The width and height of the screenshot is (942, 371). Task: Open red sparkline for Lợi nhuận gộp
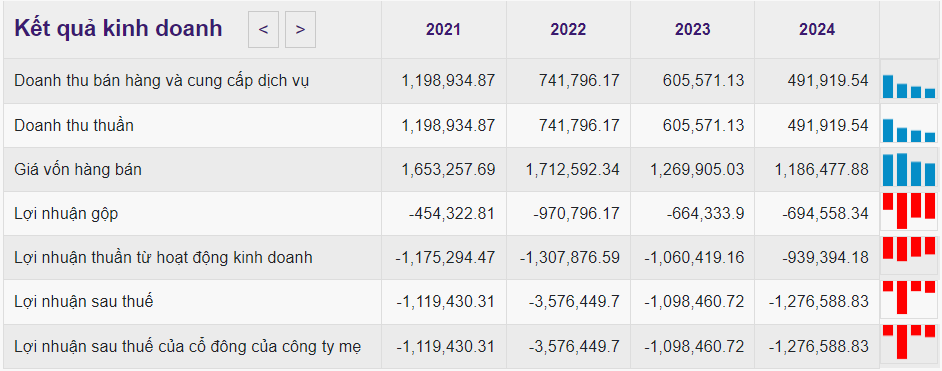click(909, 213)
